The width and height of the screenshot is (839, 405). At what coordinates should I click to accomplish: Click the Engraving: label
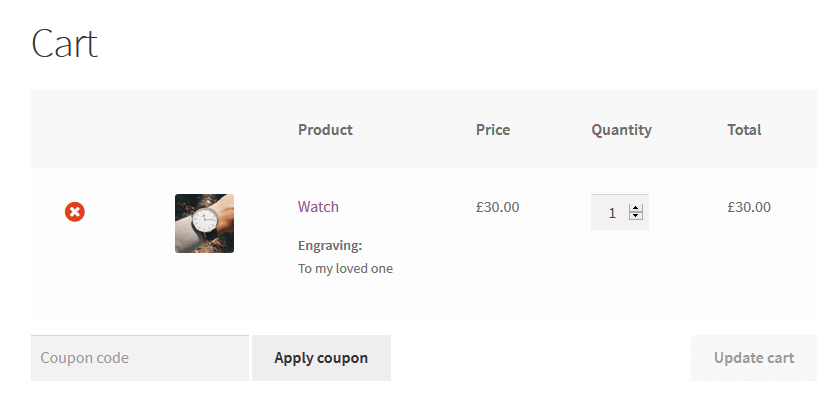pos(330,246)
